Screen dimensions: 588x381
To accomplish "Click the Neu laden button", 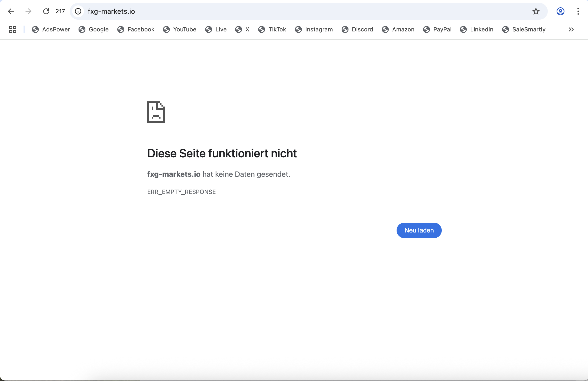I will 419,230.
